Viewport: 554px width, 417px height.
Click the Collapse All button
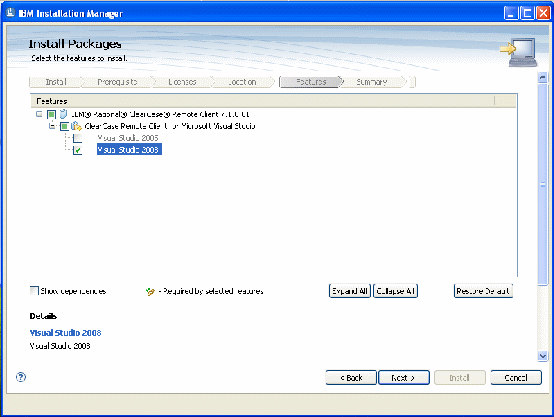395,291
